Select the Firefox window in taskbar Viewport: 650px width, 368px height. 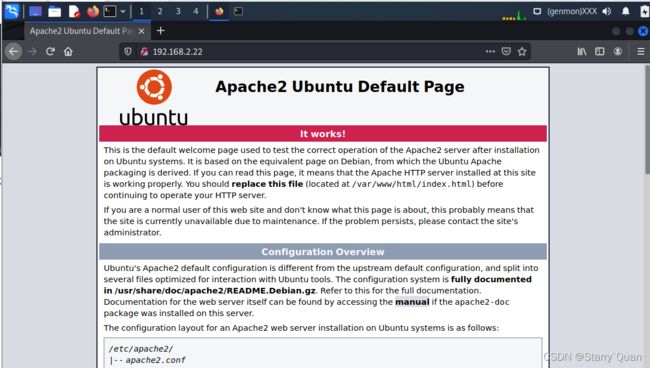point(219,12)
